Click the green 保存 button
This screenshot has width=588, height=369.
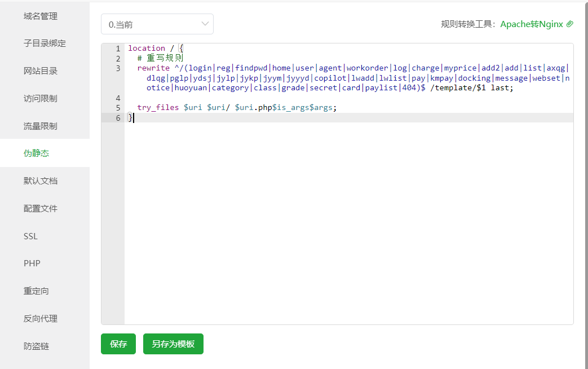point(118,344)
